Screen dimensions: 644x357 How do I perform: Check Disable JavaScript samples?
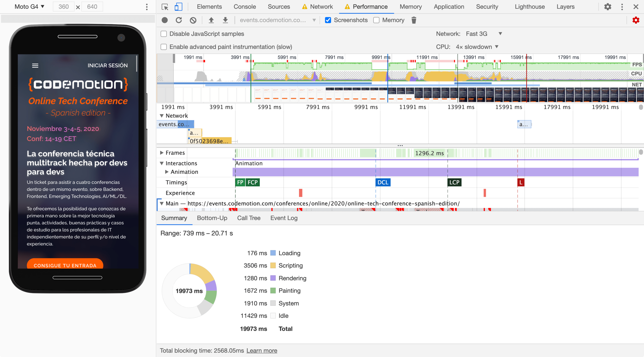click(x=164, y=34)
